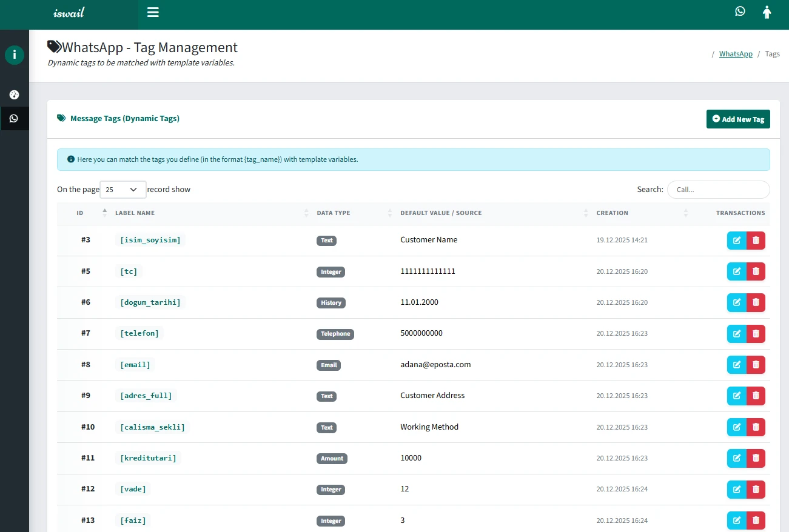
Task: Click into the Search input field
Action: (718, 190)
